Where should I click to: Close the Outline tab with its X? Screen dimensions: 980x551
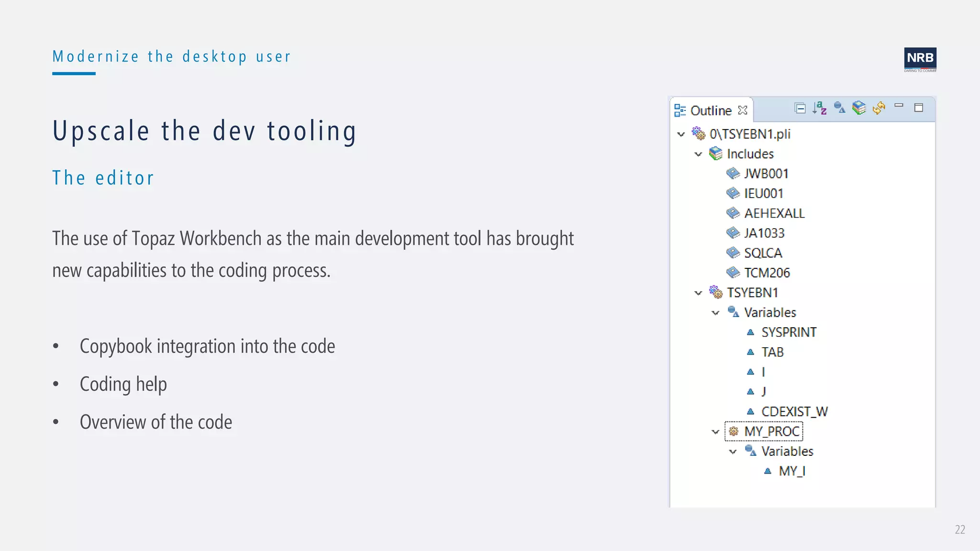(743, 110)
